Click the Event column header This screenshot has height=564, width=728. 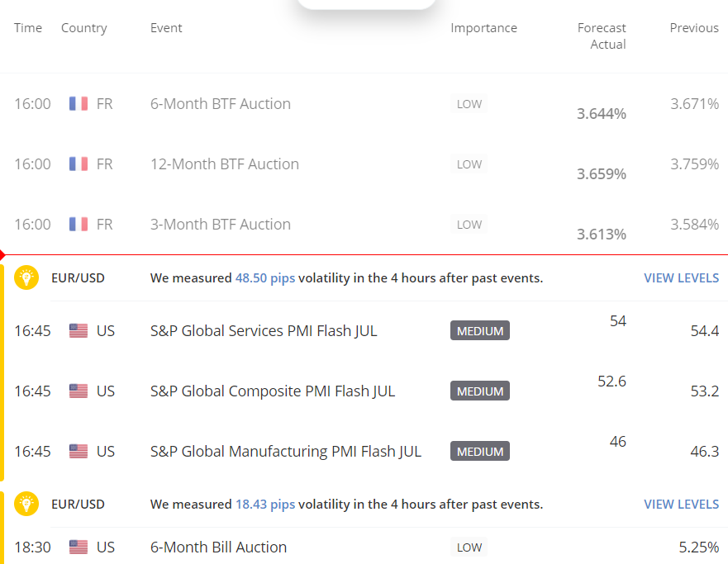pyautogui.click(x=166, y=28)
